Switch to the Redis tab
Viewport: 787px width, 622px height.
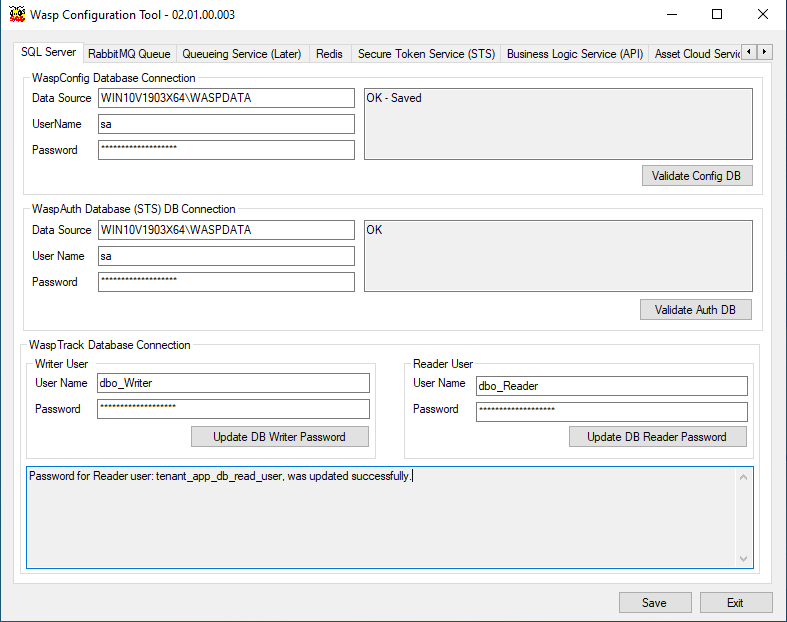tap(329, 54)
